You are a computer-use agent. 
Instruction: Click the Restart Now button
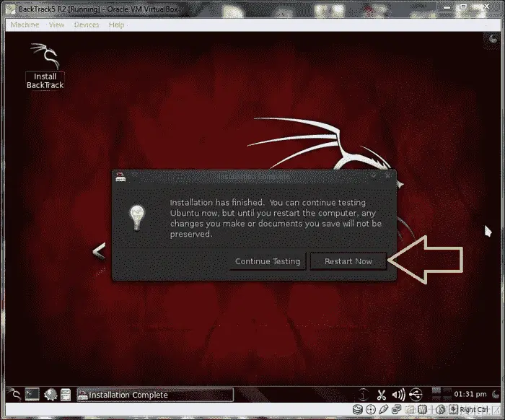[348, 261]
